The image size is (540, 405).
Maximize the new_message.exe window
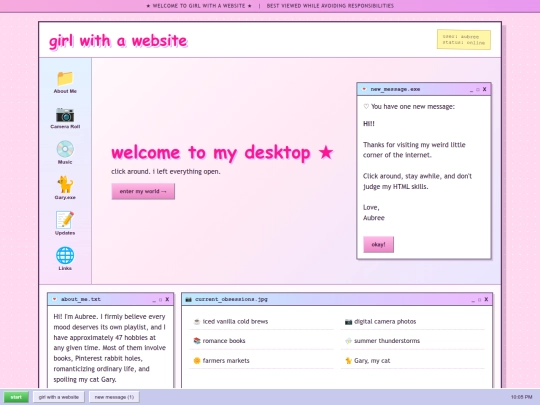point(478,90)
